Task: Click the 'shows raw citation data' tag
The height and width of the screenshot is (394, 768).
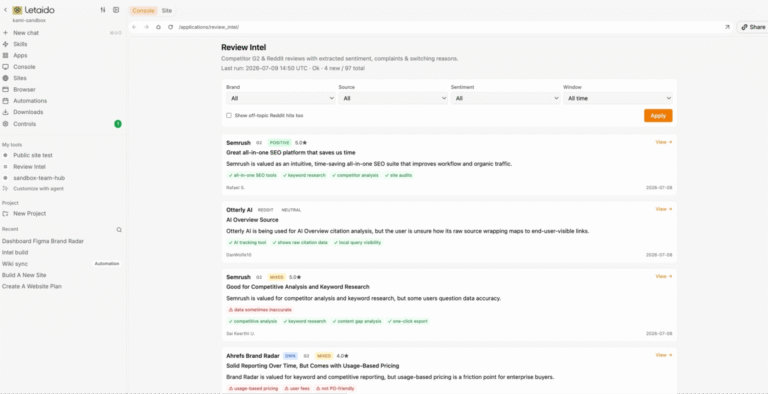Action: click(x=300, y=243)
